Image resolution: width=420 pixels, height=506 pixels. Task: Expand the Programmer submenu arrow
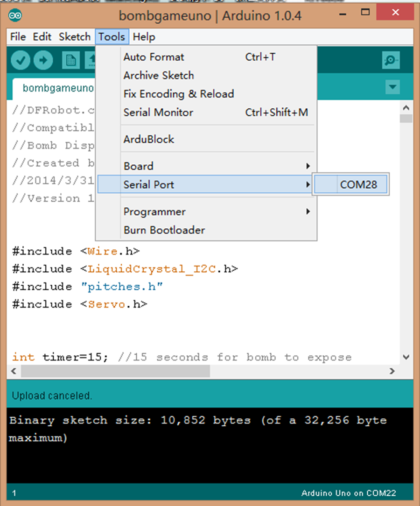click(308, 211)
